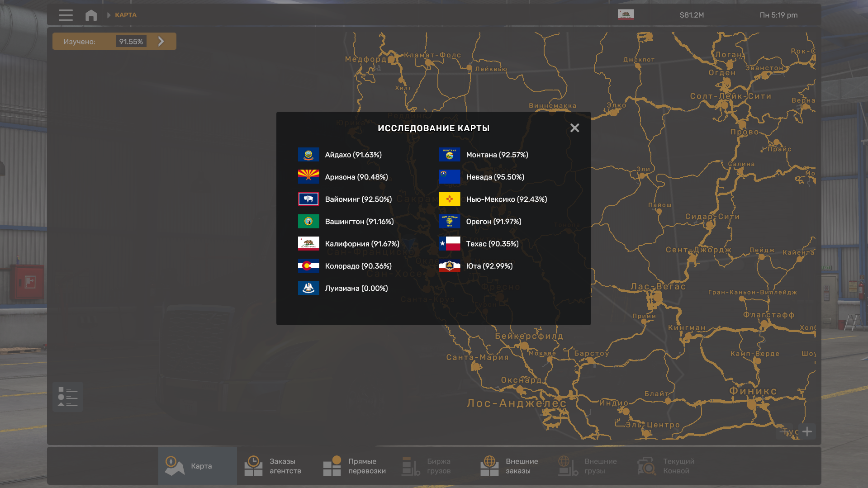The width and height of the screenshot is (868, 488).
Task: Select Техас (90.35%) entry
Action: click(x=493, y=244)
